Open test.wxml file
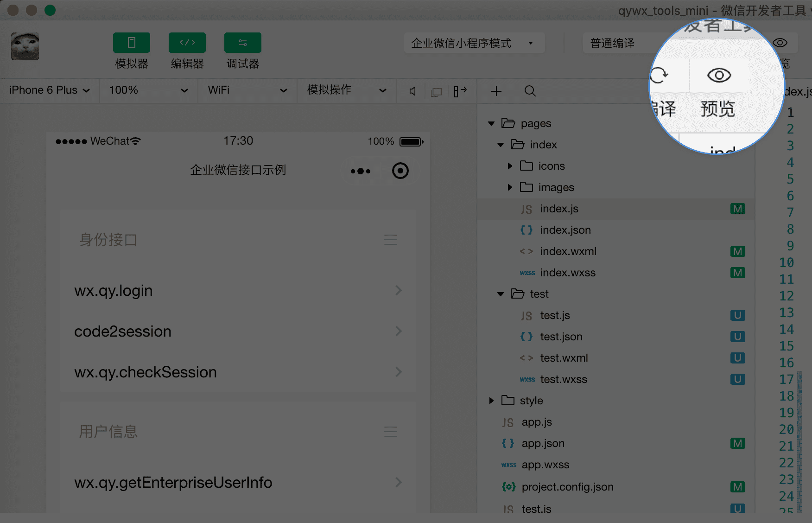 615,358
